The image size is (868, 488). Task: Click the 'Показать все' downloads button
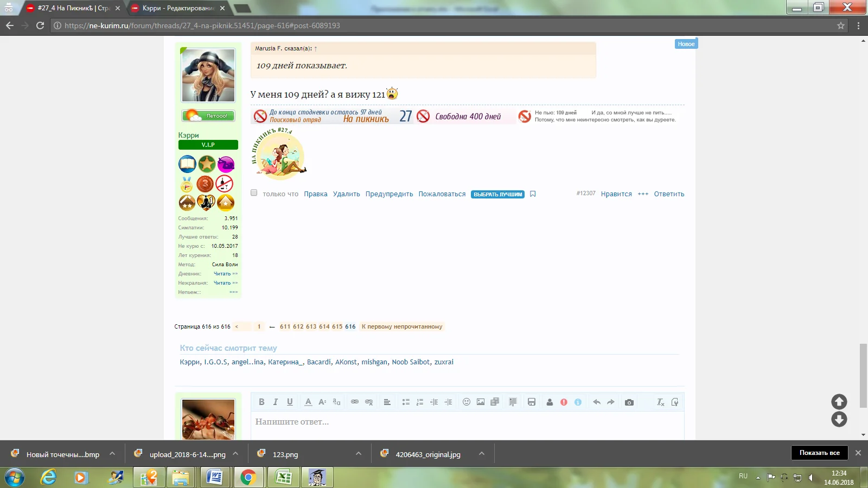[819, 453]
